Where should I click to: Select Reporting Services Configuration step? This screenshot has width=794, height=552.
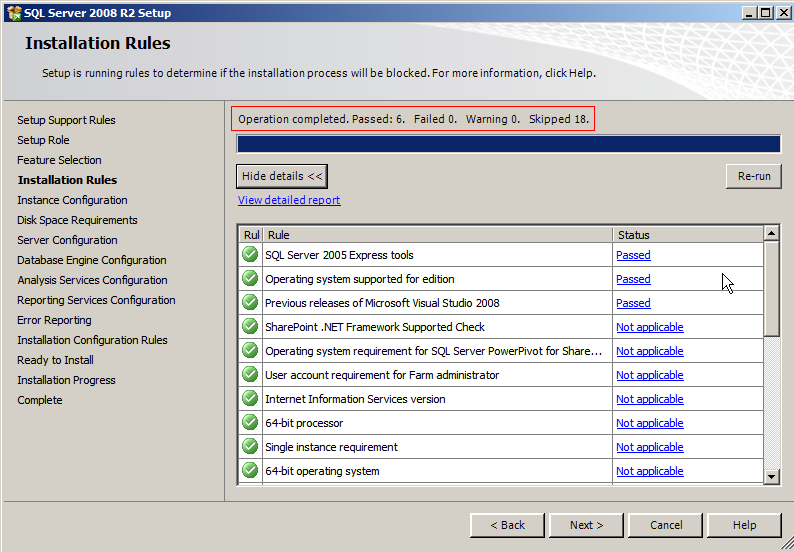coord(96,300)
